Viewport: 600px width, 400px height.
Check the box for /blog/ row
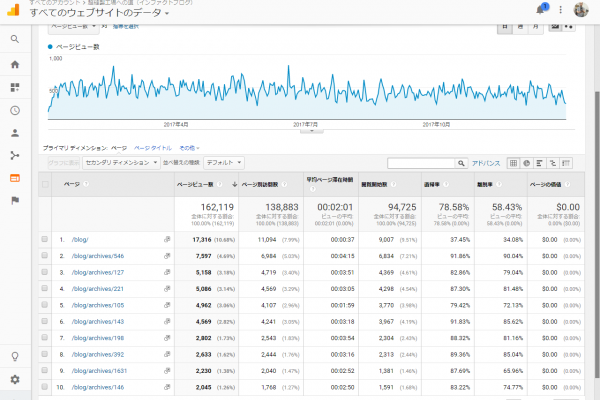(45, 240)
